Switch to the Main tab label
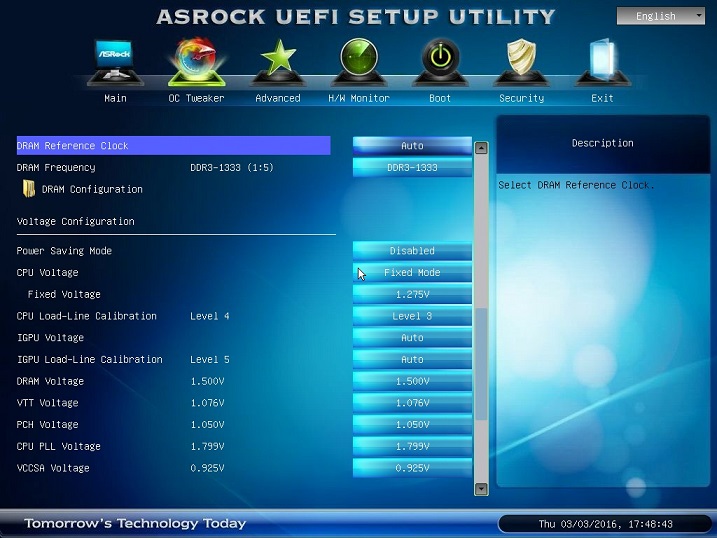Screen dimensions: 717x538 (x=115, y=98)
